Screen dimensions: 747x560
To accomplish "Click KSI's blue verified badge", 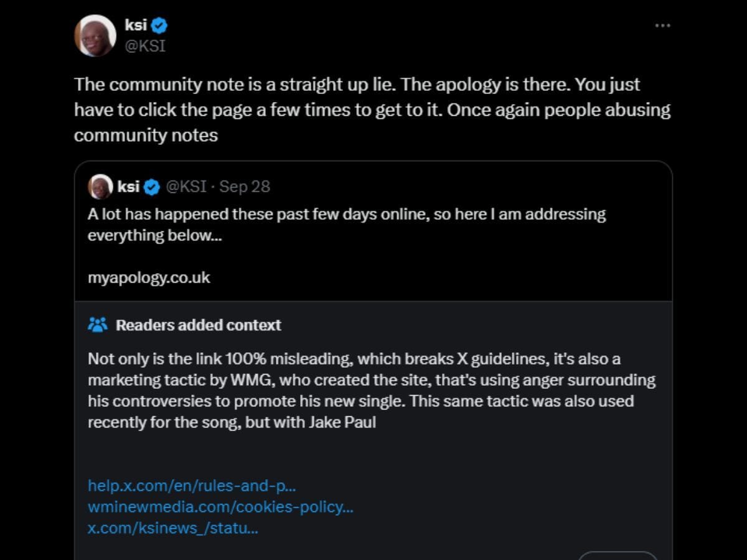I will pyautogui.click(x=160, y=25).
